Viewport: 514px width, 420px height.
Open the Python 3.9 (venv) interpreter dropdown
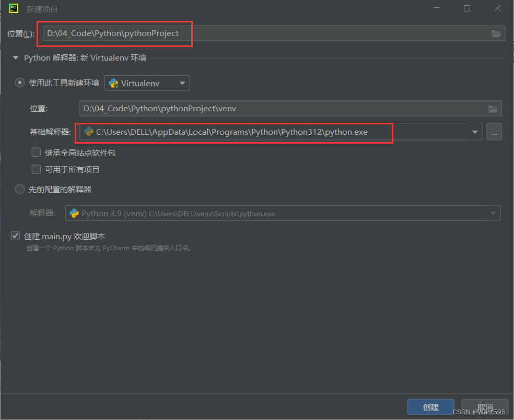tap(283, 213)
